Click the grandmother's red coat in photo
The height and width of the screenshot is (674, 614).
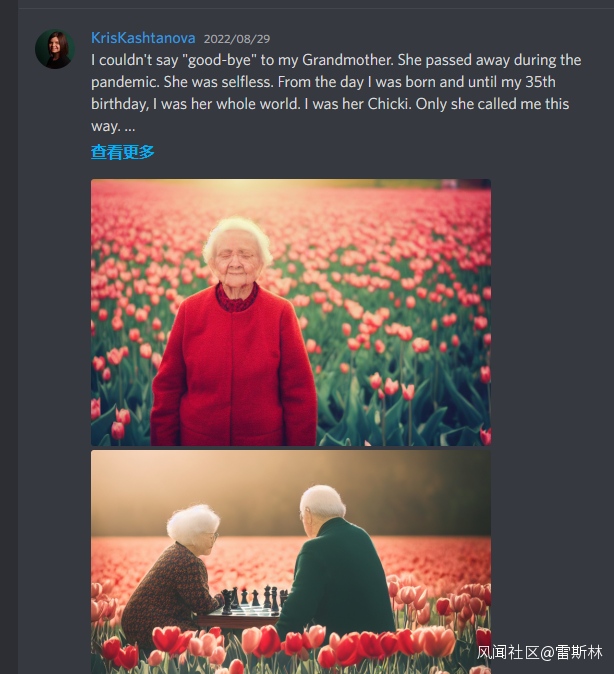click(x=233, y=370)
